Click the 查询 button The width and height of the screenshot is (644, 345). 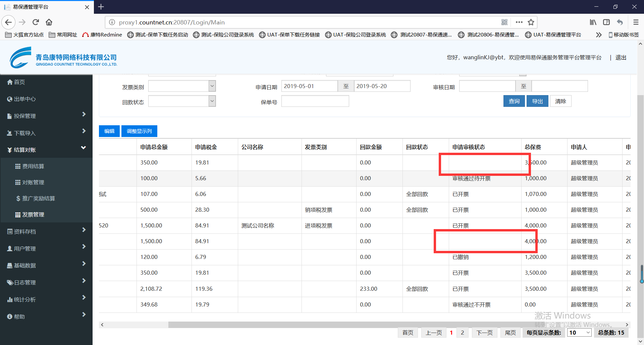tap(514, 101)
